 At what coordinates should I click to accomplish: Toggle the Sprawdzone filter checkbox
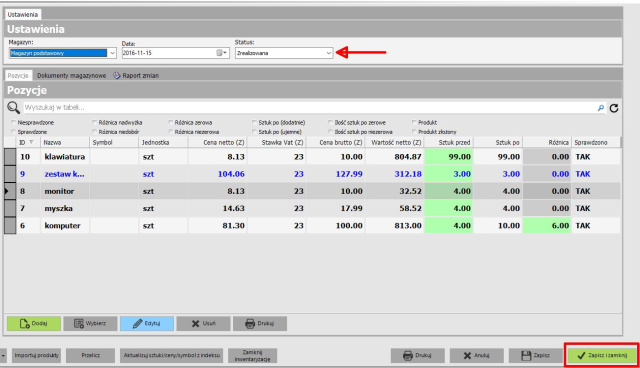click(x=13, y=132)
